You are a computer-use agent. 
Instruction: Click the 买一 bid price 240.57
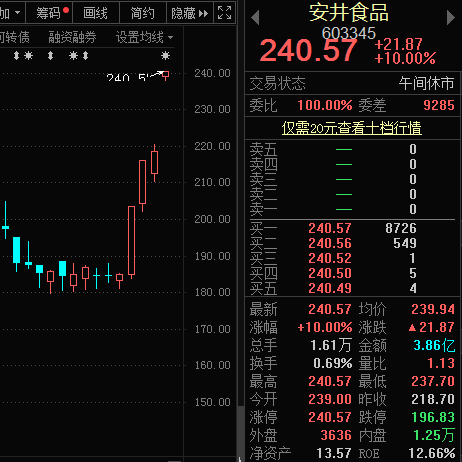pyautogui.click(x=330, y=228)
